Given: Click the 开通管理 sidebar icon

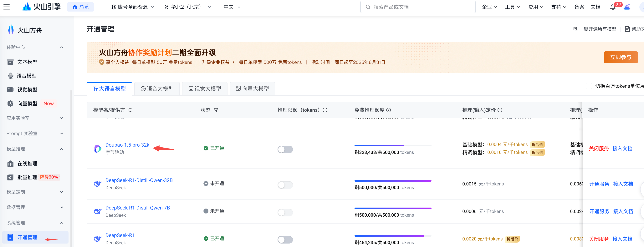Looking at the screenshot, I should click(x=10, y=237).
